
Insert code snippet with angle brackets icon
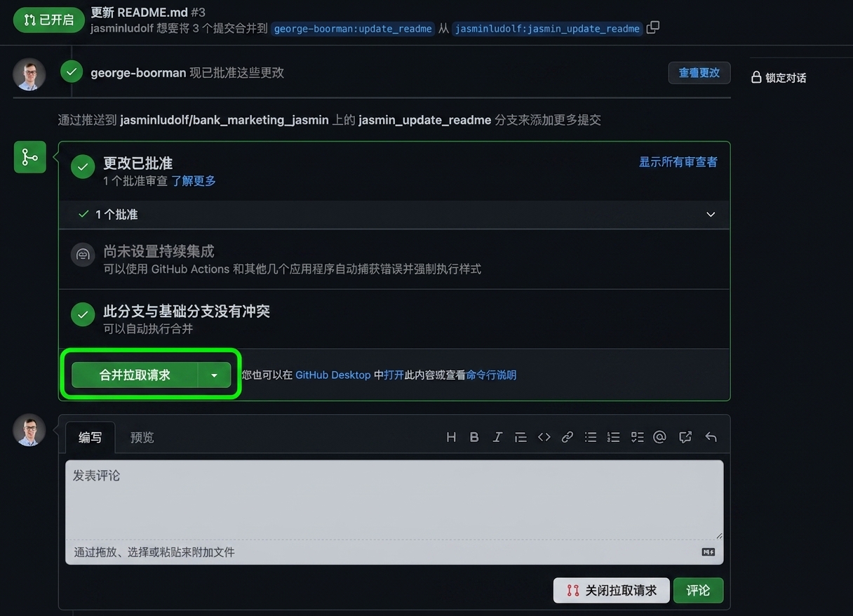point(544,437)
